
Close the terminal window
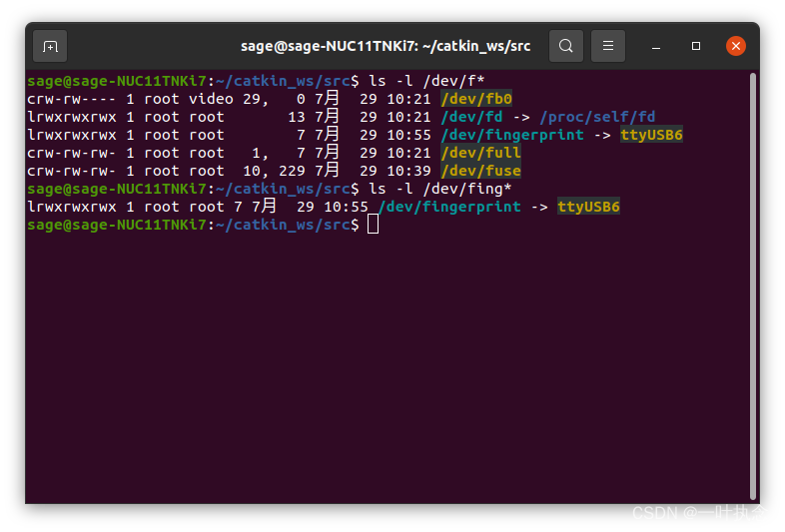(735, 46)
